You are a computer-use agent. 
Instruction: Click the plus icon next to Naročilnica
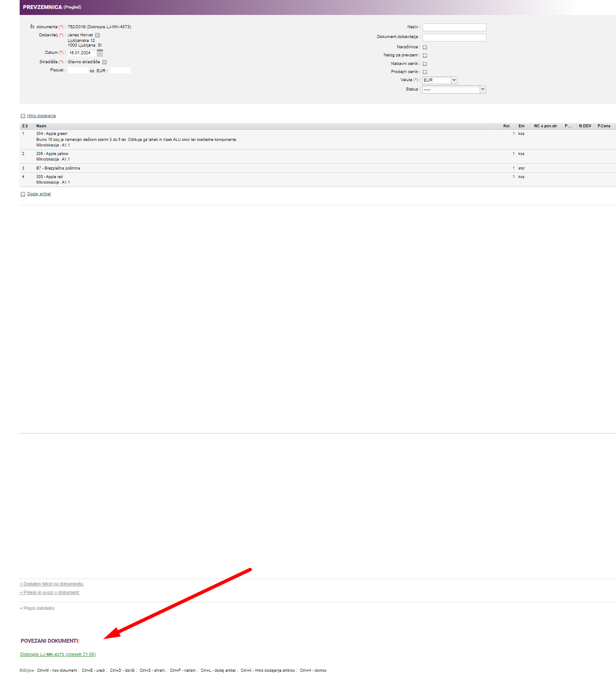pos(425,47)
